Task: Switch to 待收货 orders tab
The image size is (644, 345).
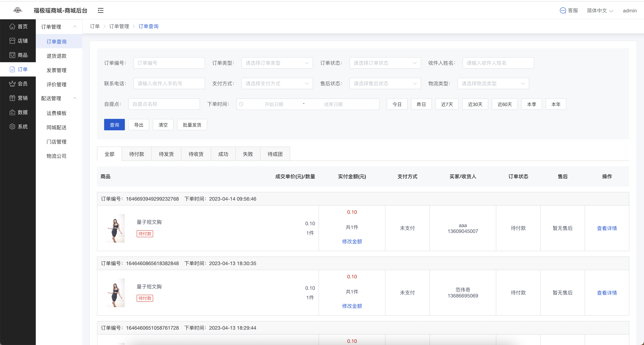Action: 196,154
